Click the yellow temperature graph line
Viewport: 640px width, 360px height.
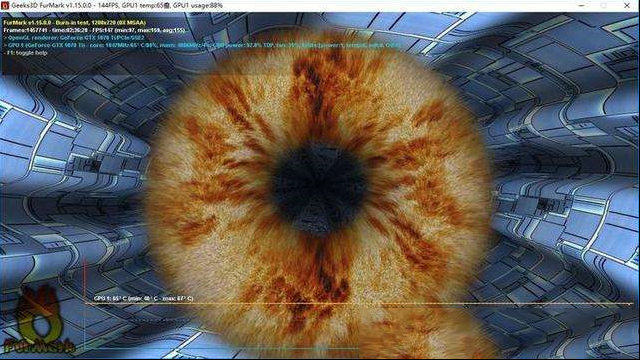(x=359, y=304)
